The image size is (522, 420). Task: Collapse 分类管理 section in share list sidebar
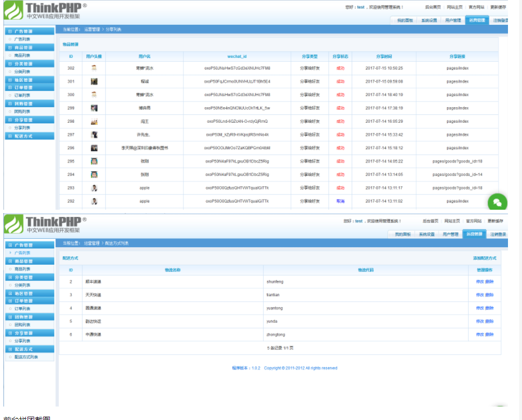coord(30,63)
